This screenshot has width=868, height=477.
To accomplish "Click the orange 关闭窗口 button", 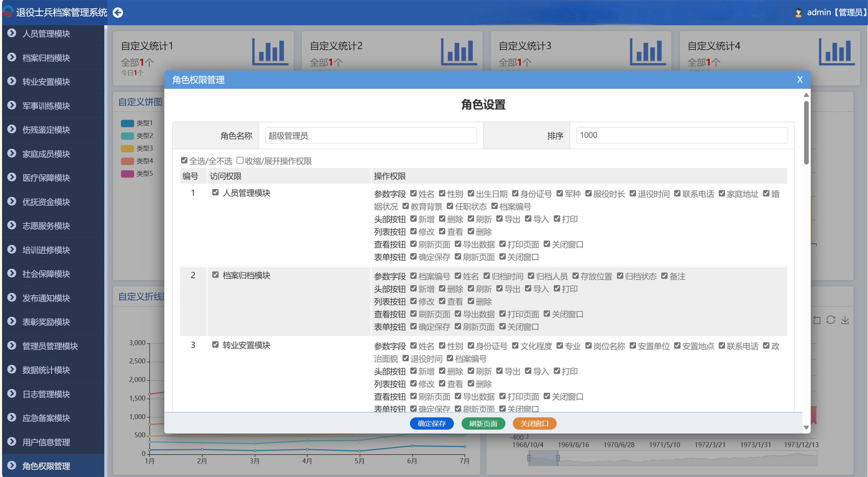I will 534,424.
